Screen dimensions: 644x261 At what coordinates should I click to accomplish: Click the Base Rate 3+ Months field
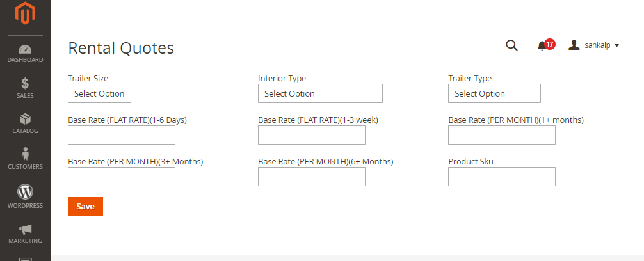click(x=122, y=177)
